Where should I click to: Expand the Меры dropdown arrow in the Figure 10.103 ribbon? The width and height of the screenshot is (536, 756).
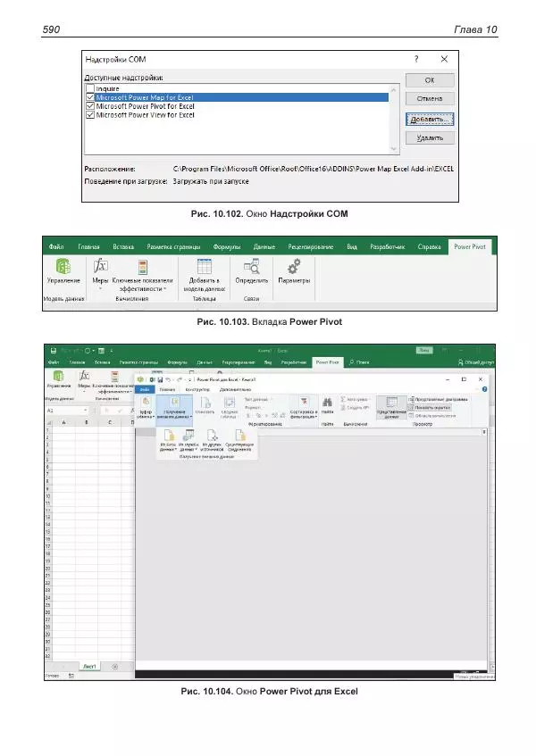click(x=100, y=289)
